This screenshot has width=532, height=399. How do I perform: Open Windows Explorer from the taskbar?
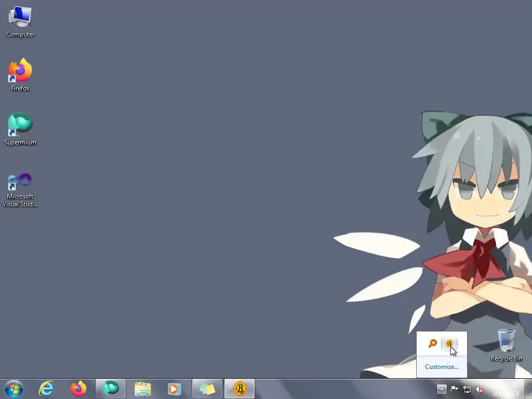[x=143, y=389]
